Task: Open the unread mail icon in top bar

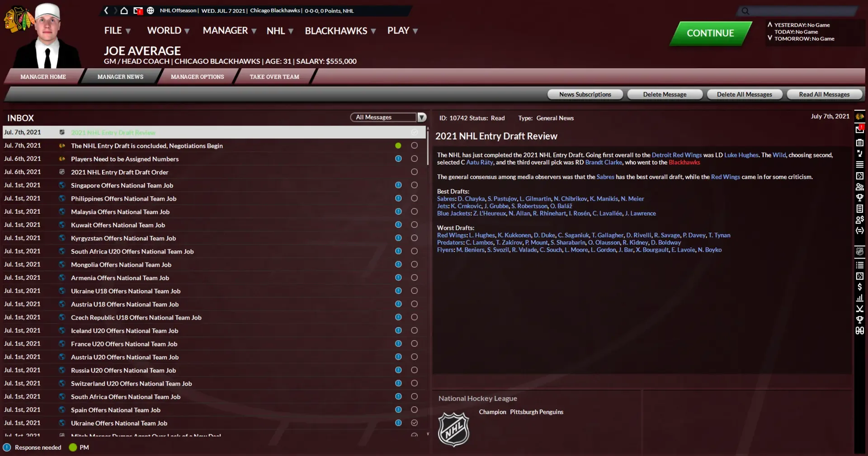Action: point(138,10)
